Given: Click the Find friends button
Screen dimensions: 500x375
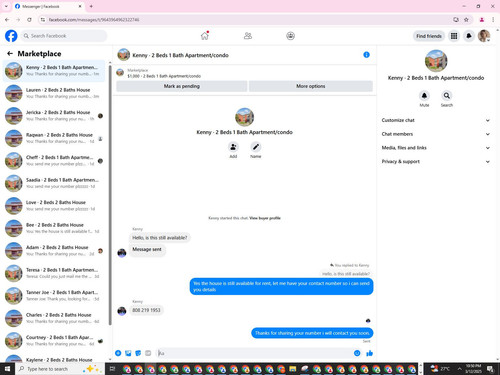Looking at the screenshot, I should pos(429,36).
